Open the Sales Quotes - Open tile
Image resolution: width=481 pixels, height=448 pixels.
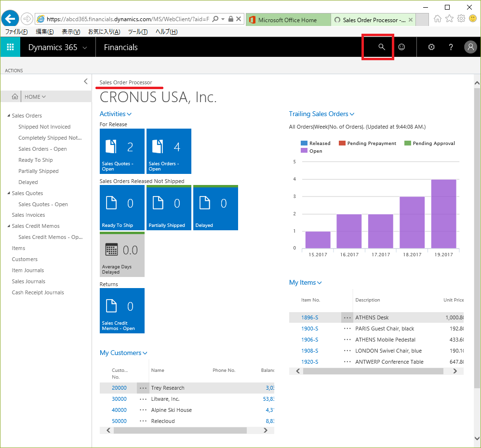[122, 151]
